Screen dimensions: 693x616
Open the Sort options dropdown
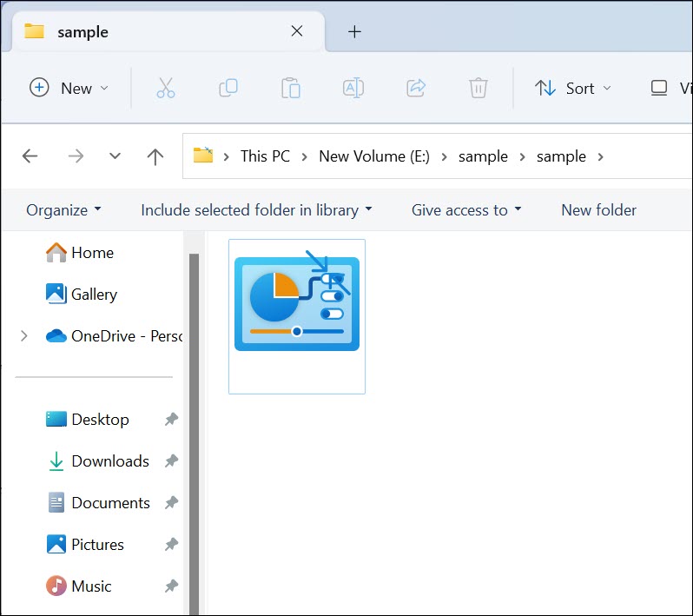pos(573,88)
